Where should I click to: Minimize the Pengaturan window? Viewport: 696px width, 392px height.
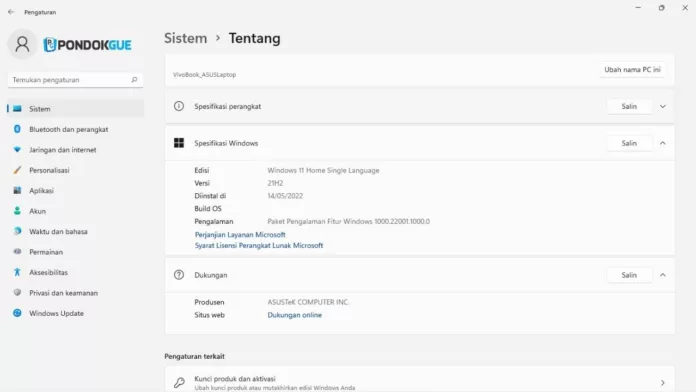click(638, 8)
